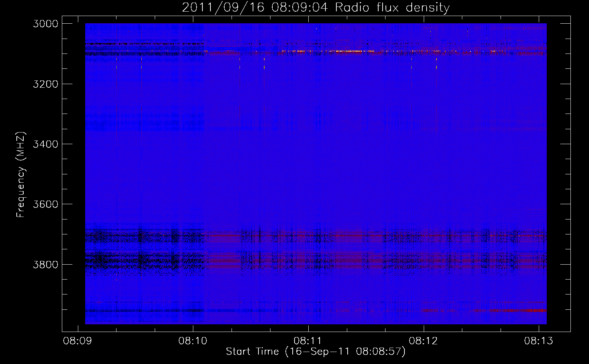
Task: Click the 08:10 time tick label
Action: point(193,341)
